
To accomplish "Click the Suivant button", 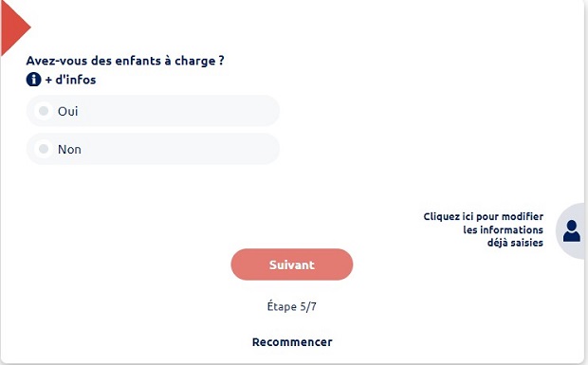I will click(x=292, y=265).
